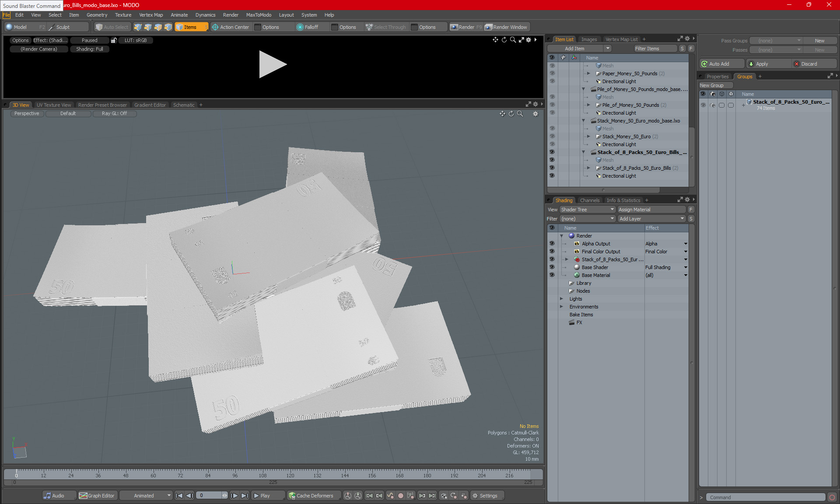Collapse Stack_Money_50_Euro_modo_base.lxo scene

[583, 121]
